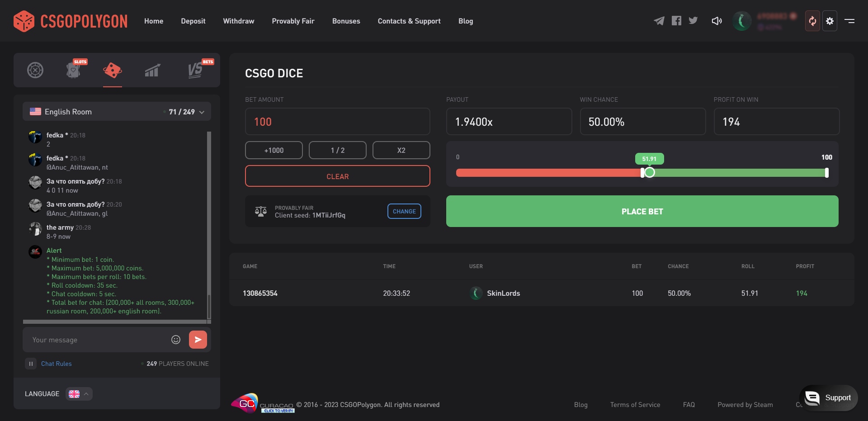Click the CSGOPolygon logo

pyautogui.click(x=71, y=21)
